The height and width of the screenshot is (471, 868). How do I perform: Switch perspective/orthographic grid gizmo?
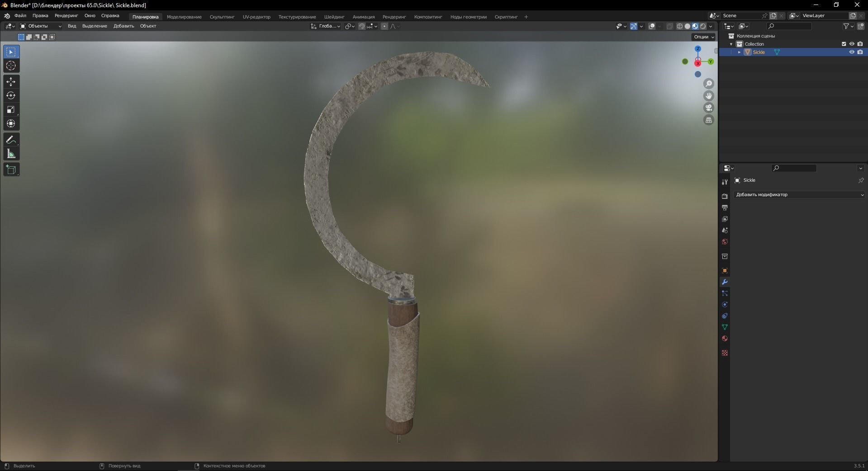click(x=709, y=120)
